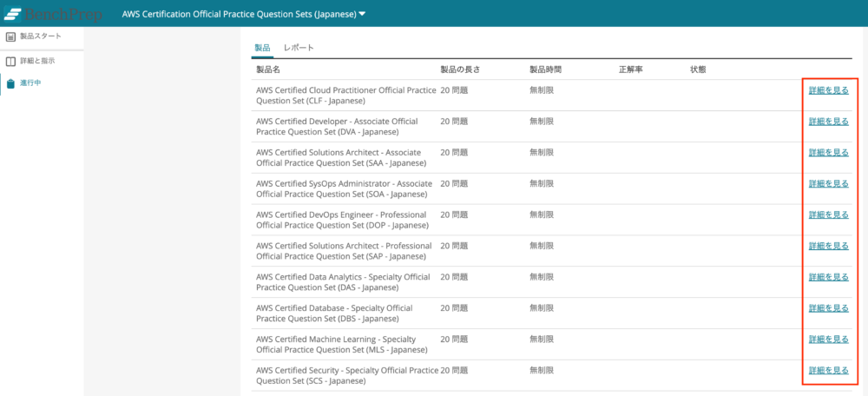Open 詳細を見る for Machine Learning MLS
Viewport: 868px width, 396px height.
point(828,339)
